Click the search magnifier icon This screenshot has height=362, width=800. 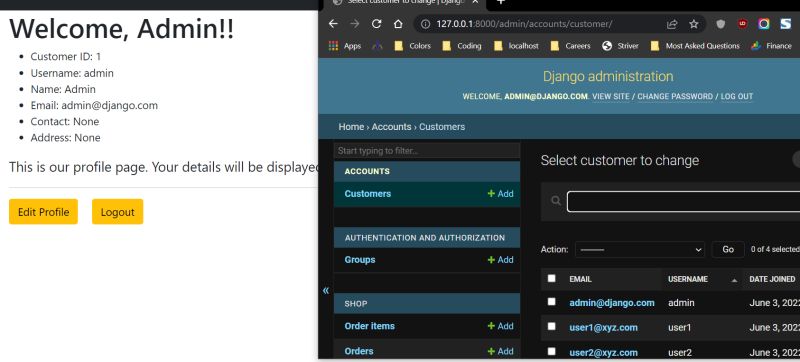point(556,201)
